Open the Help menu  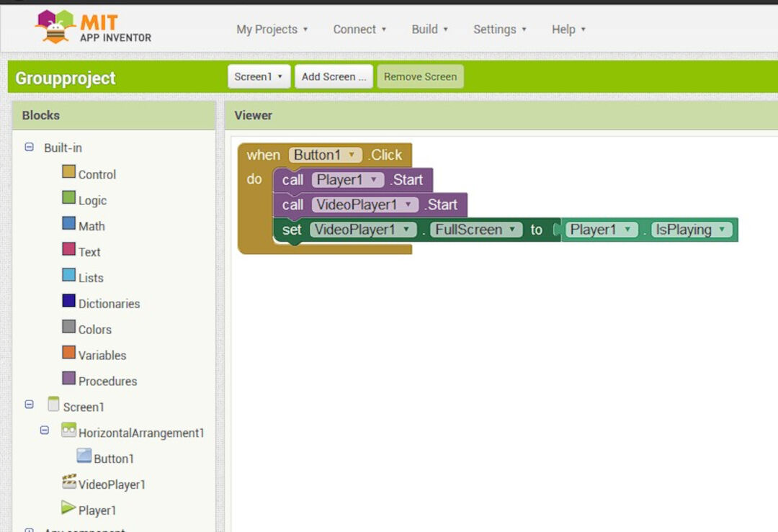[x=568, y=30]
